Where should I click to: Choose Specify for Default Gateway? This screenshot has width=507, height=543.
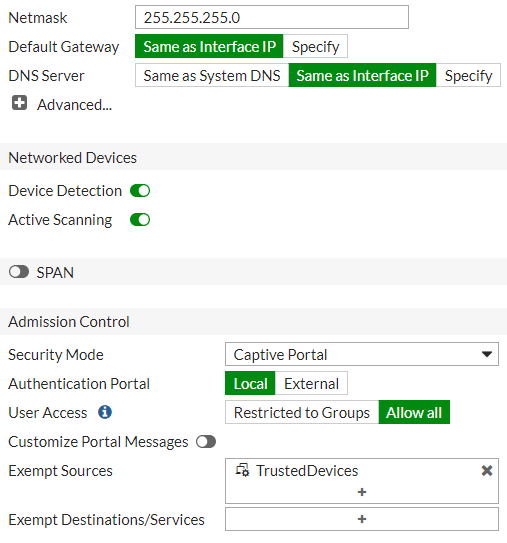pos(315,46)
